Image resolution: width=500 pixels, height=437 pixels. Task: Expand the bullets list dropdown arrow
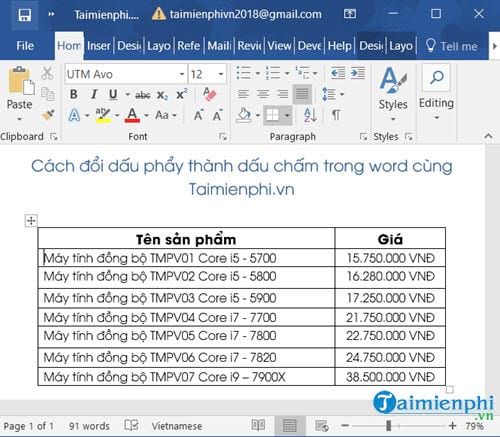click(258, 73)
